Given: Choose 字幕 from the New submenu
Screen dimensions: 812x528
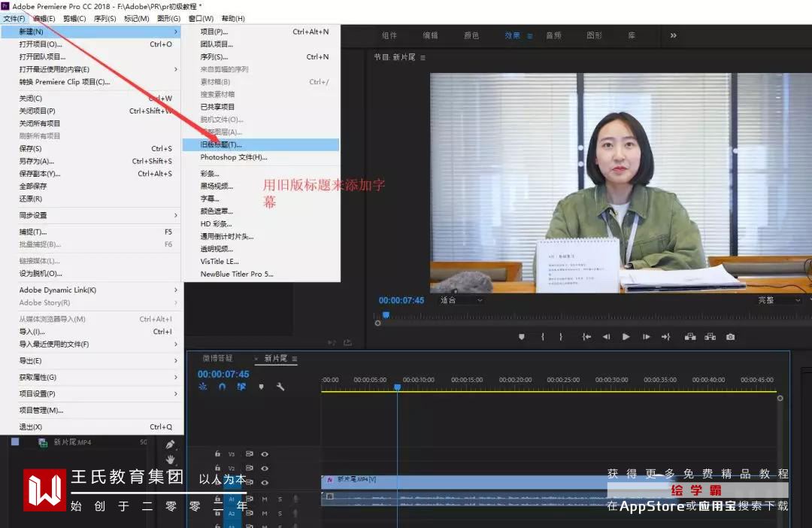Looking at the screenshot, I should coord(261,199).
